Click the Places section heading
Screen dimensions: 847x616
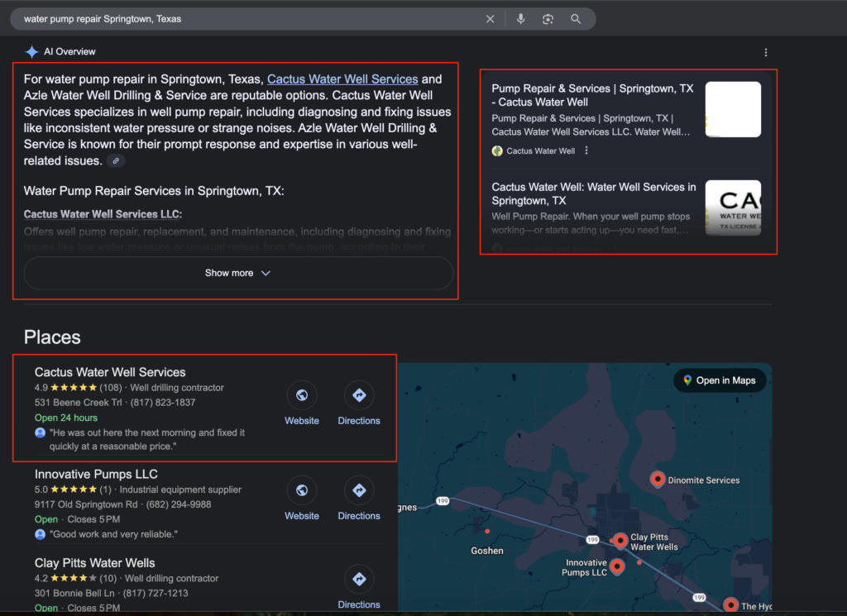tap(52, 337)
